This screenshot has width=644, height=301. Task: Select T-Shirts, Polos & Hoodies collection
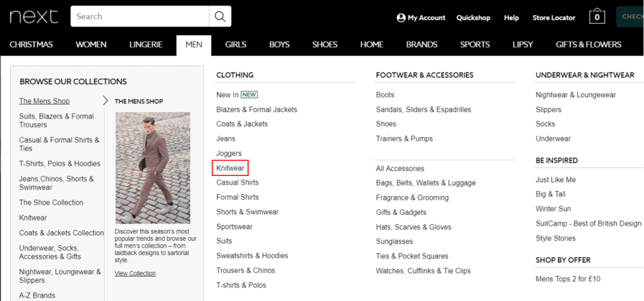(60, 164)
